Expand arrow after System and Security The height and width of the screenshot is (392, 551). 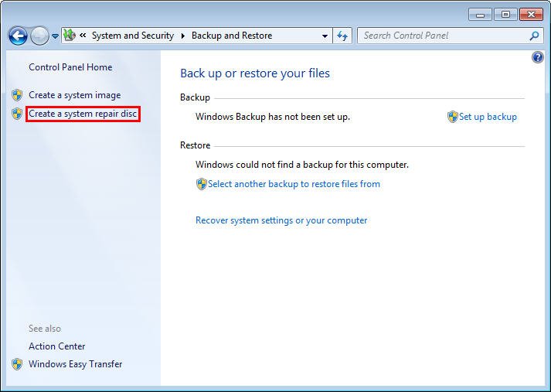(182, 36)
